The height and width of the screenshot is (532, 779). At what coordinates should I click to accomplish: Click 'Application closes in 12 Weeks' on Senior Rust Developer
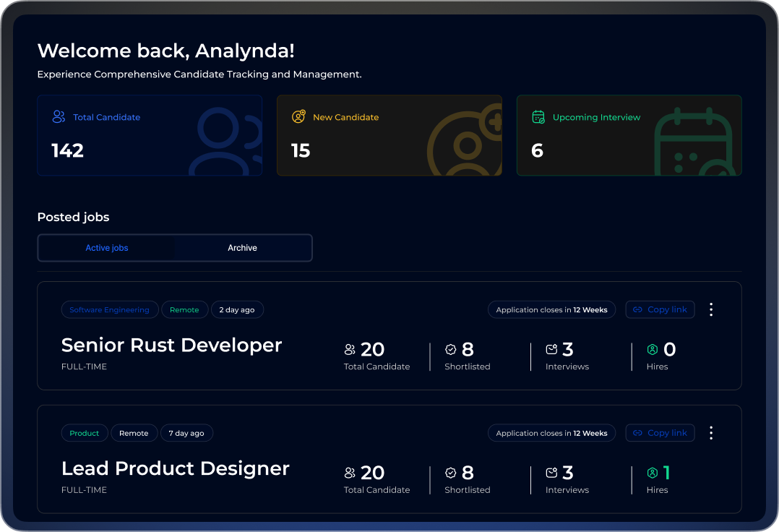551,309
